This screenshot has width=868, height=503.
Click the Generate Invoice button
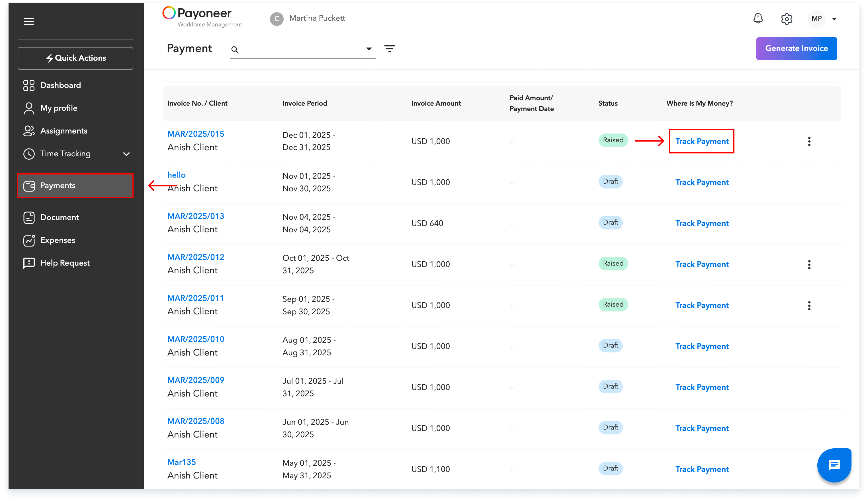coord(796,49)
